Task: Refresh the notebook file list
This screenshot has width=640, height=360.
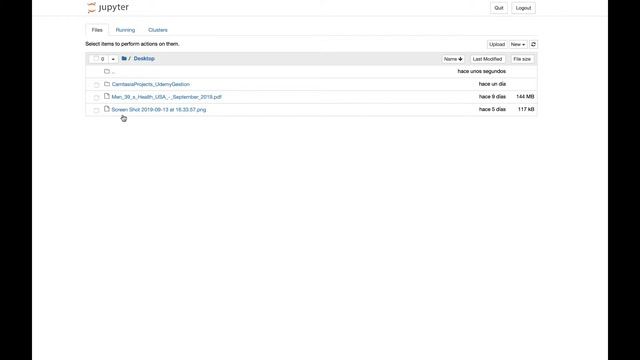Action: click(533, 44)
